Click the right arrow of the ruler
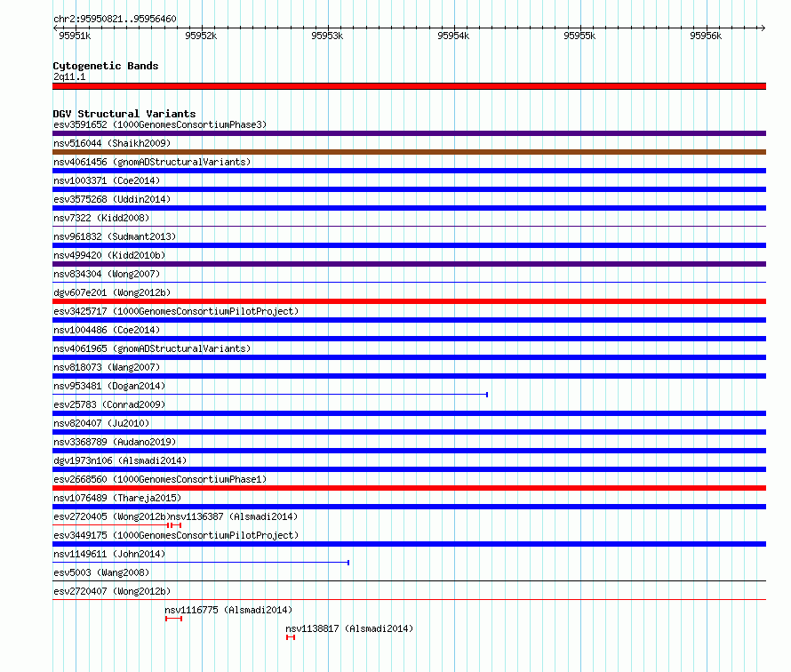The width and height of the screenshot is (791, 672). point(763,28)
